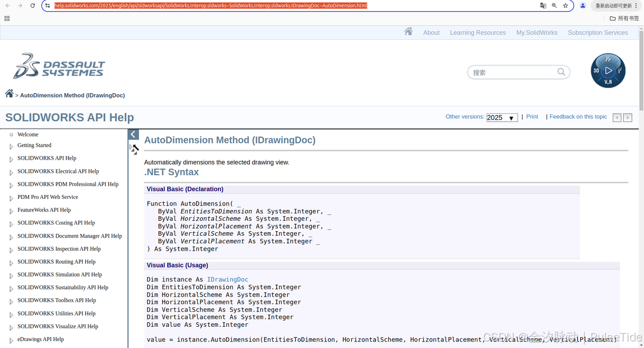Viewport: 644px width, 348px height.
Task: Expand SOLIDWORKS Electrical API Help node
Action: pos(11,173)
